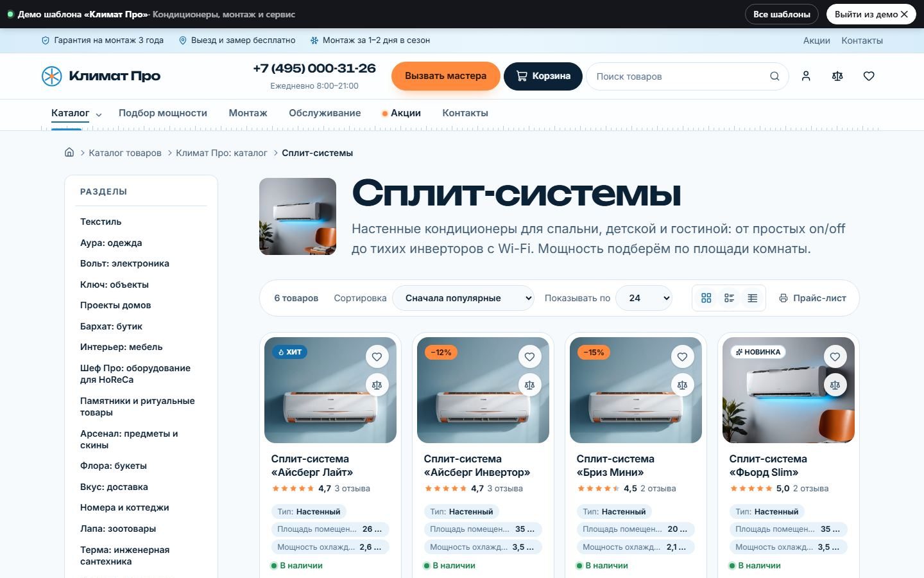Viewport: 924px width, 578px height.
Task: Open Акции in the main navigation
Action: pos(402,113)
